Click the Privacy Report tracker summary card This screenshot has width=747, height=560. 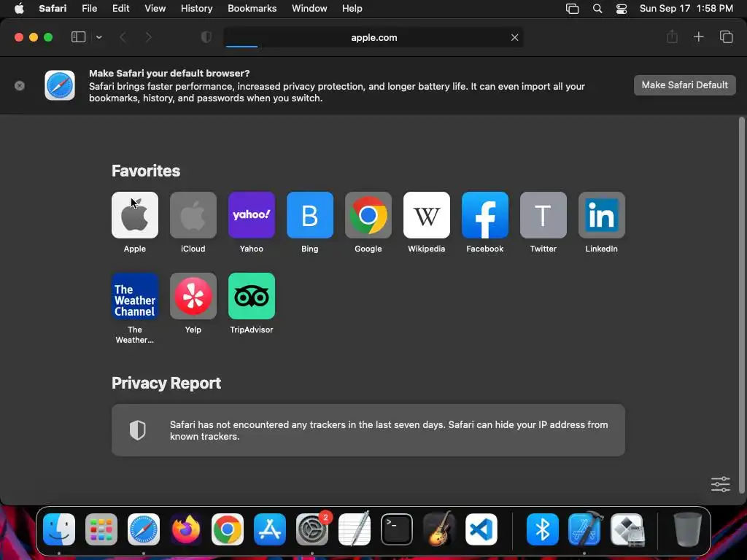coord(368,430)
